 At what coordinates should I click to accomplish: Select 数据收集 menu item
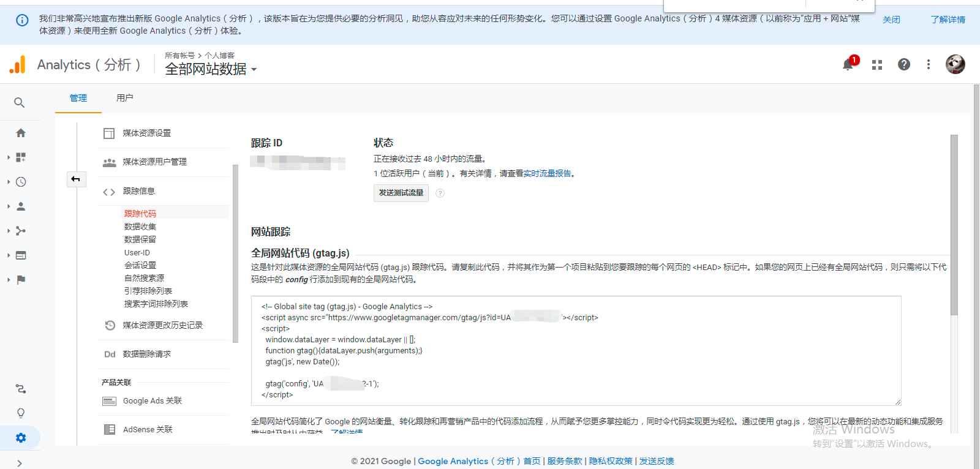[x=140, y=227]
